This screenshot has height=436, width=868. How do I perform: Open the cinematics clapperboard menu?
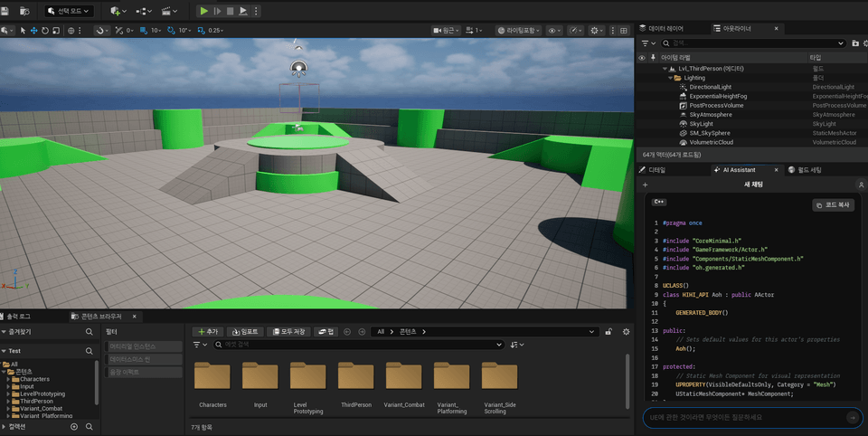pyautogui.click(x=166, y=11)
